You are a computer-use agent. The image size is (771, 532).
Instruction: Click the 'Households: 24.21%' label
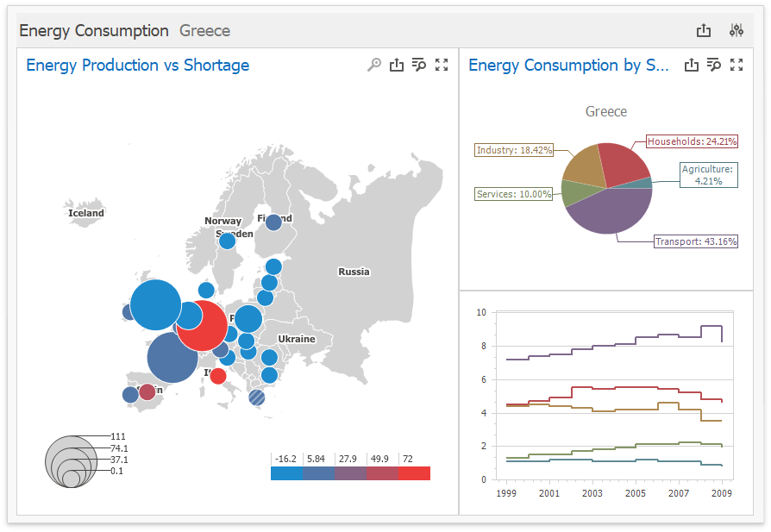point(692,141)
